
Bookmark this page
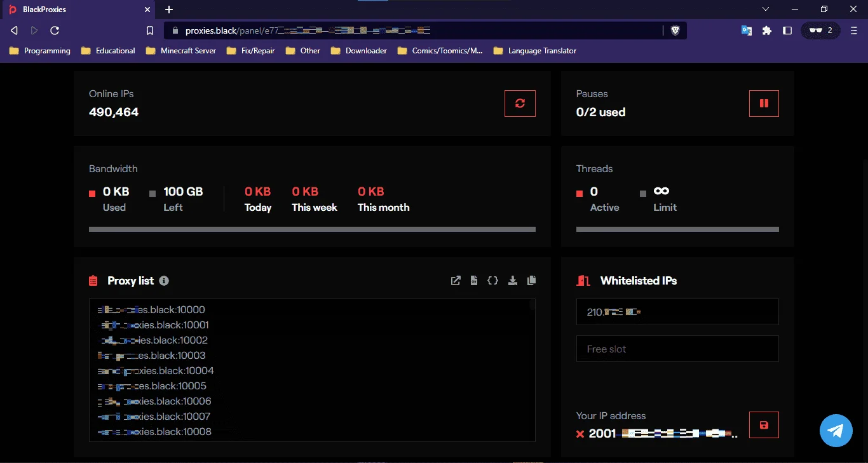point(150,30)
